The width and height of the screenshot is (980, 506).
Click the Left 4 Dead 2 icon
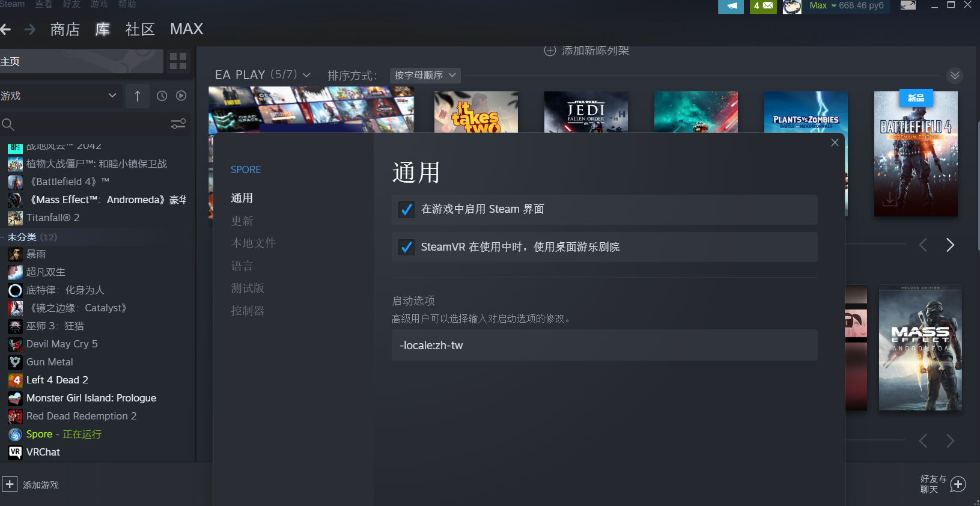click(15, 380)
